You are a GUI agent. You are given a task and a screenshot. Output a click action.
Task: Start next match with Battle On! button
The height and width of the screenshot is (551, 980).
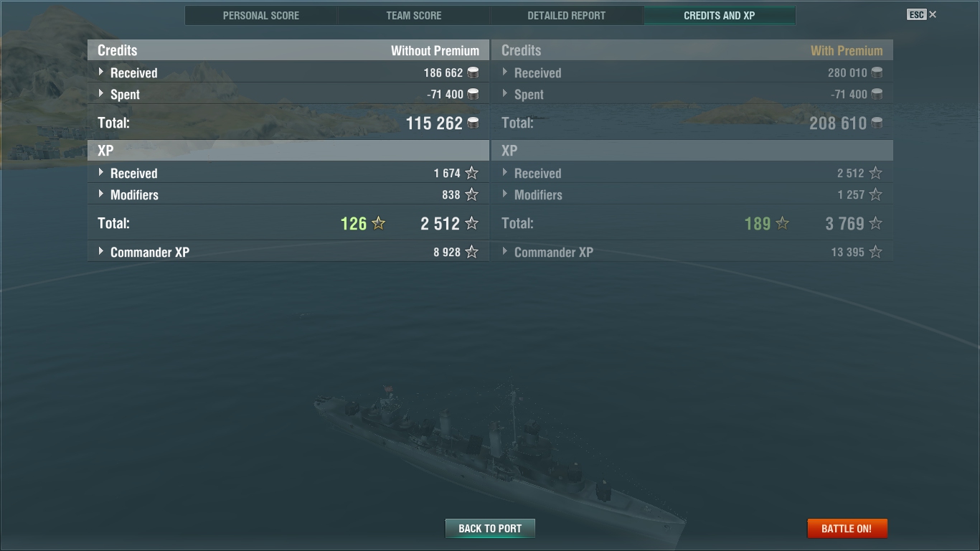(847, 529)
